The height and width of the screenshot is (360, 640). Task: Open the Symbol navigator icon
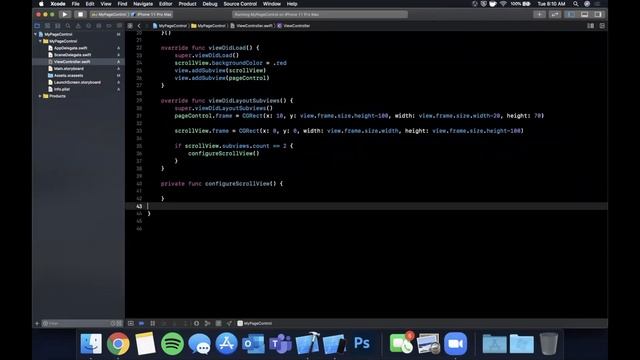(x=58, y=26)
